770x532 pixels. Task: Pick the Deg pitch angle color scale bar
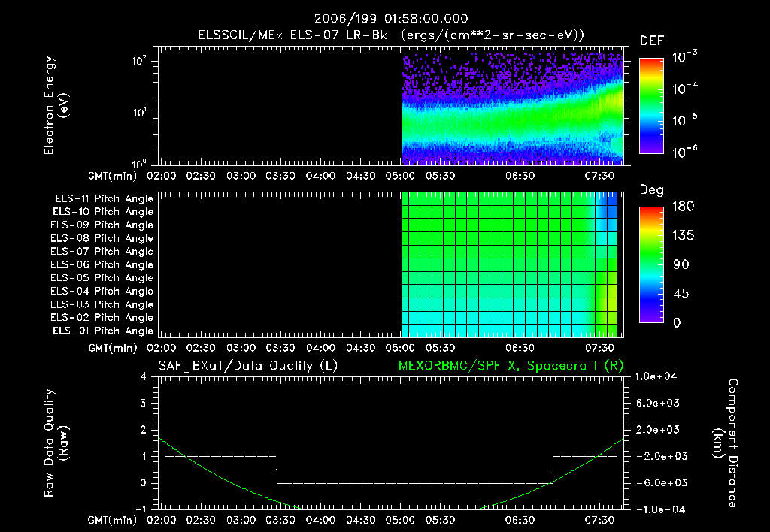651,265
